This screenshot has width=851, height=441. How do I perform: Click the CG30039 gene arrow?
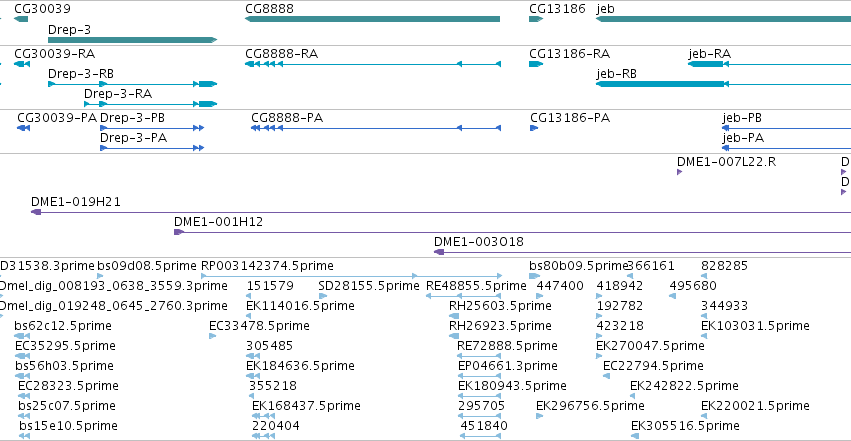pyautogui.click(x=21, y=19)
